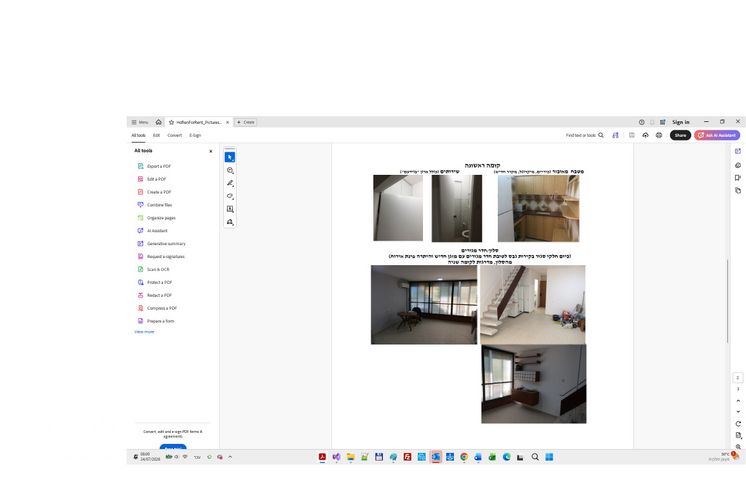
Task: Close the All tools panel
Action: click(211, 151)
